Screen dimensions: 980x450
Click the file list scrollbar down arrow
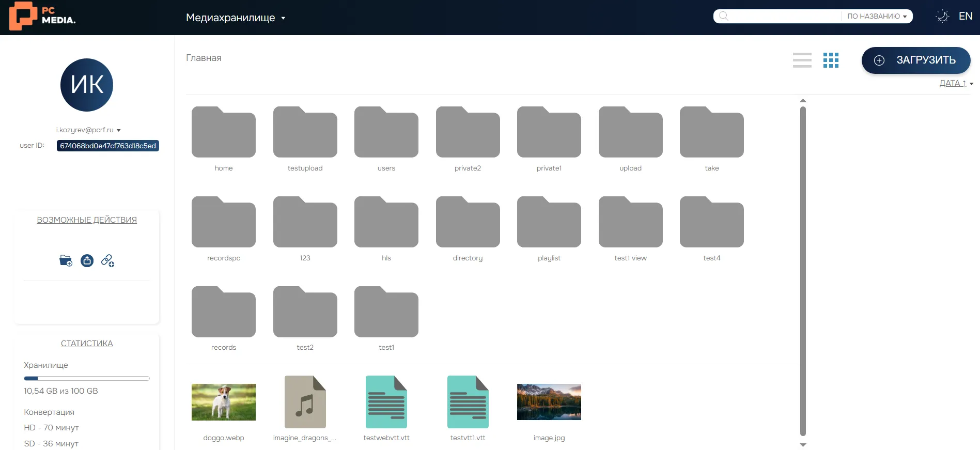(803, 445)
